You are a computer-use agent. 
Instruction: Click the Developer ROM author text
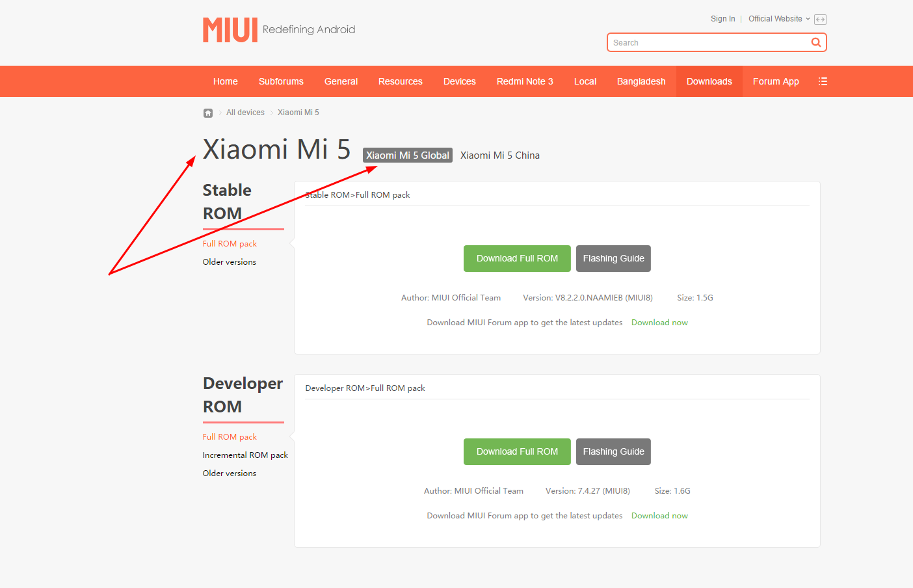coord(473,491)
